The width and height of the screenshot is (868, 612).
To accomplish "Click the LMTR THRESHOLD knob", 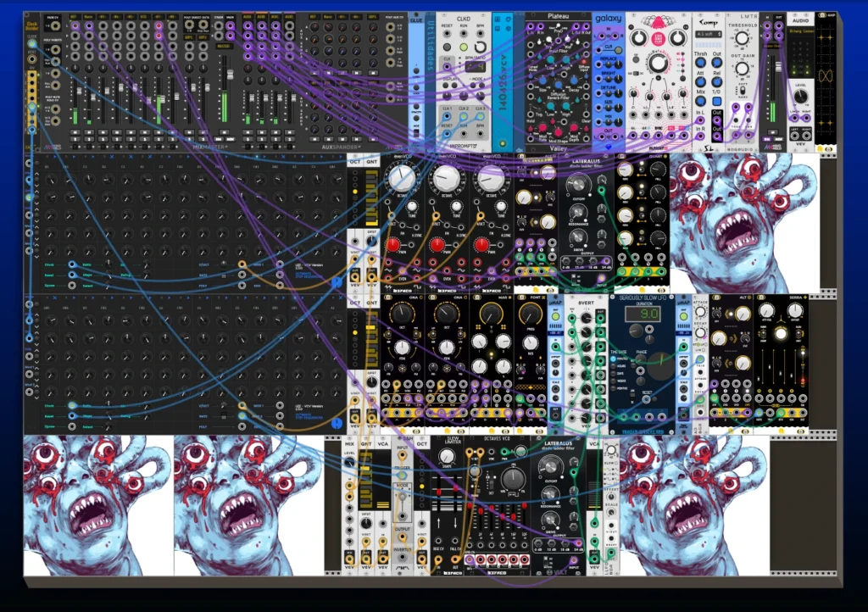I will pyautogui.click(x=742, y=38).
